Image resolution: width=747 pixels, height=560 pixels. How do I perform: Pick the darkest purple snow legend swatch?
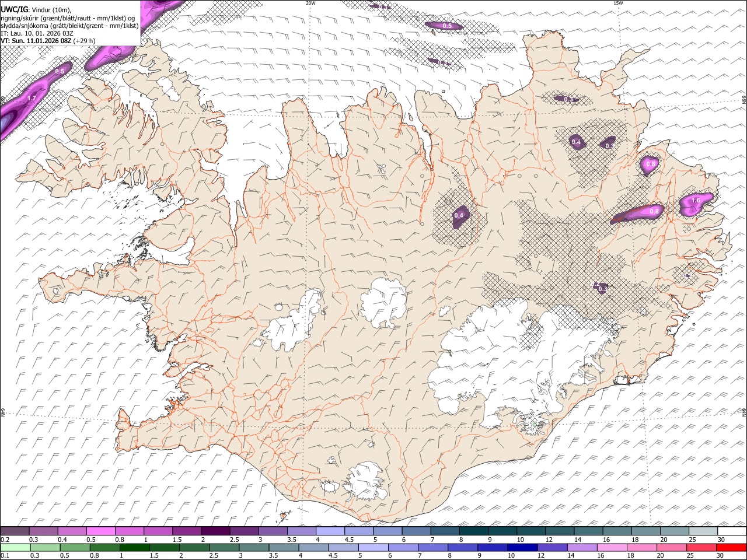tap(215, 531)
